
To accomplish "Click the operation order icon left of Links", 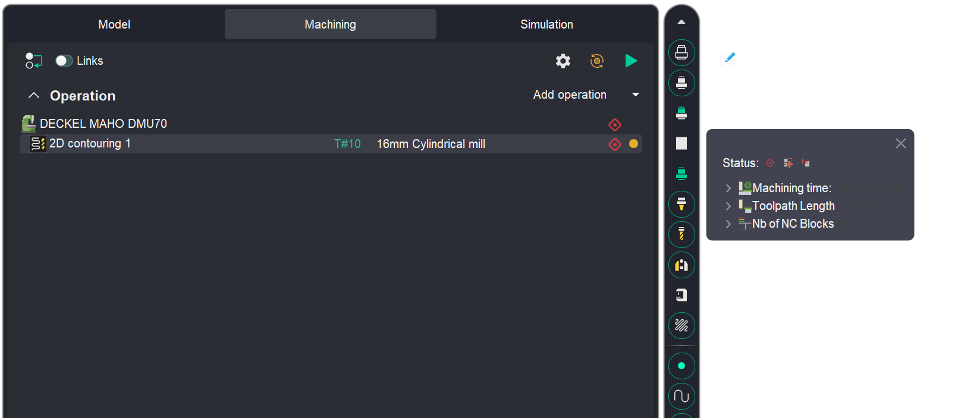I will click(33, 61).
